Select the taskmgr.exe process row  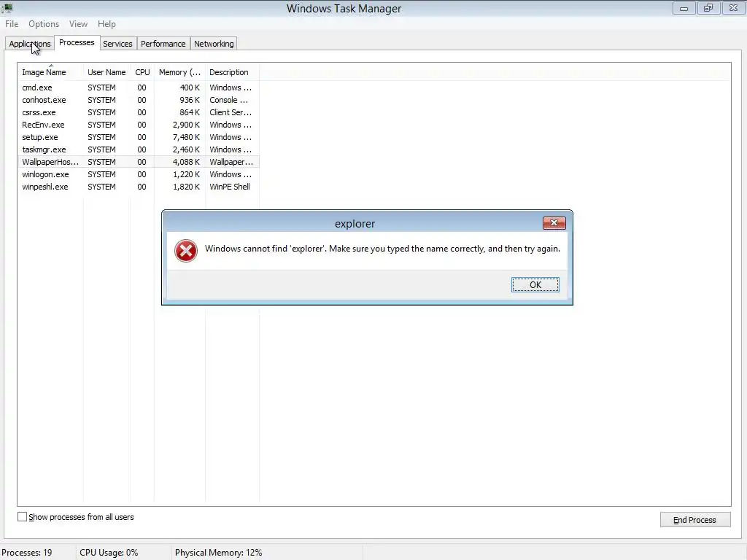139,149
